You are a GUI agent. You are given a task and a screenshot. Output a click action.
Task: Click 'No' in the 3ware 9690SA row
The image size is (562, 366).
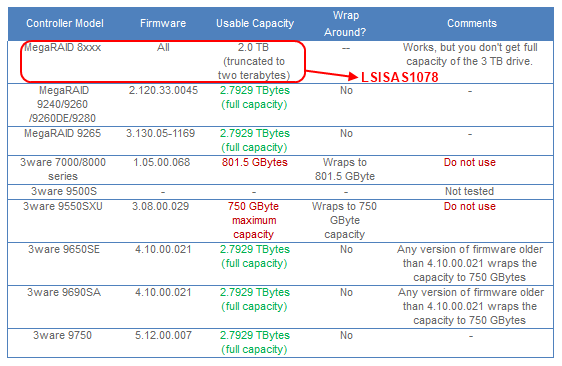[346, 293]
